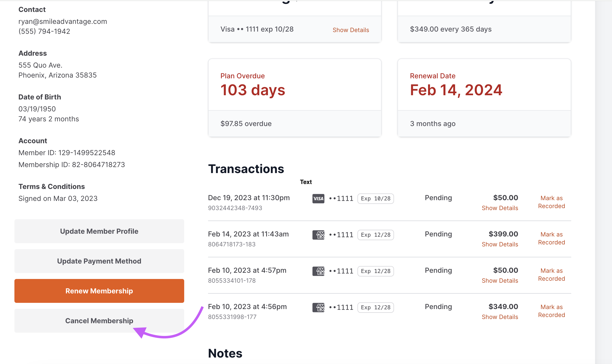
Task: Click Pending status of Feb 14 transaction
Action: (x=438, y=234)
